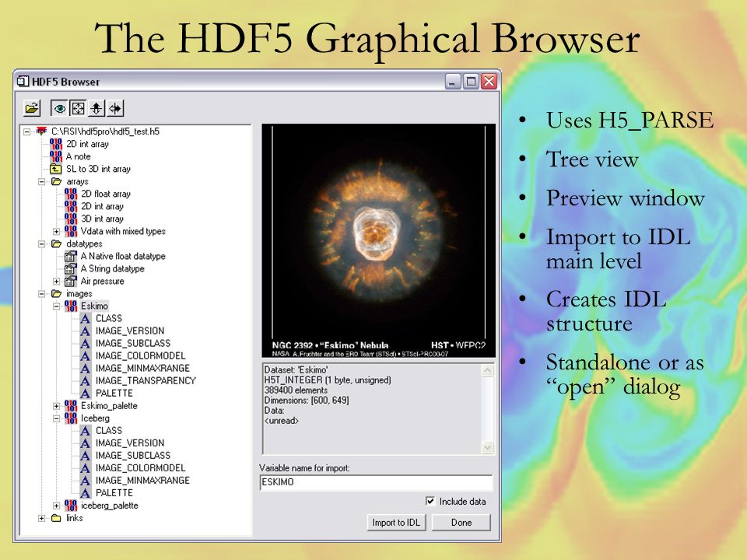Select IMAGE_MINMAXRANGE under Eskimo
The image size is (747, 560).
pos(142,368)
